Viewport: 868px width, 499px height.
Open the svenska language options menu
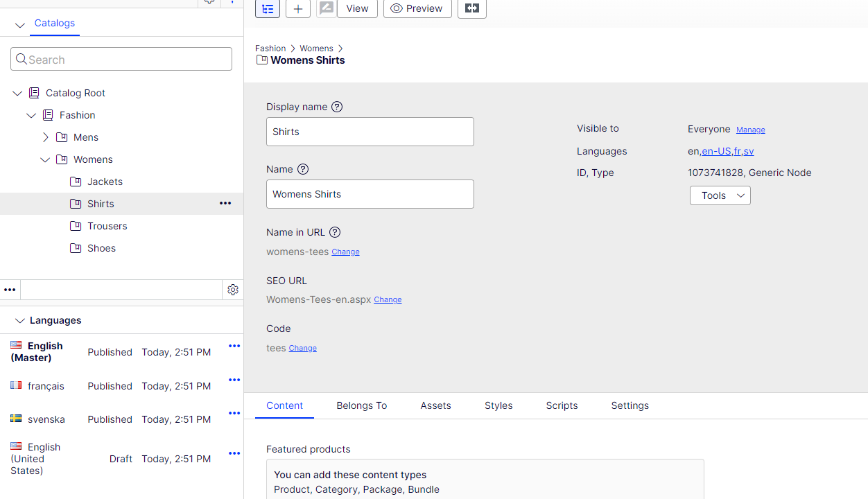pyautogui.click(x=234, y=413)
